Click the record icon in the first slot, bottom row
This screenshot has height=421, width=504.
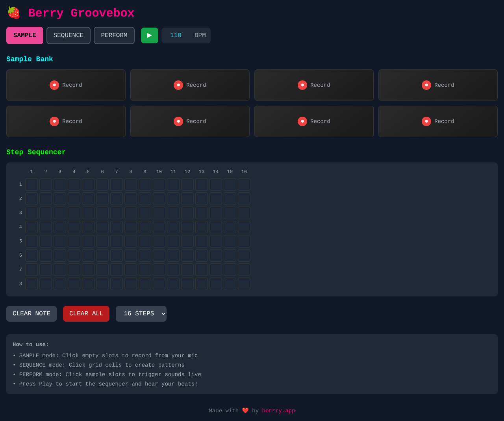coord(54,121)
